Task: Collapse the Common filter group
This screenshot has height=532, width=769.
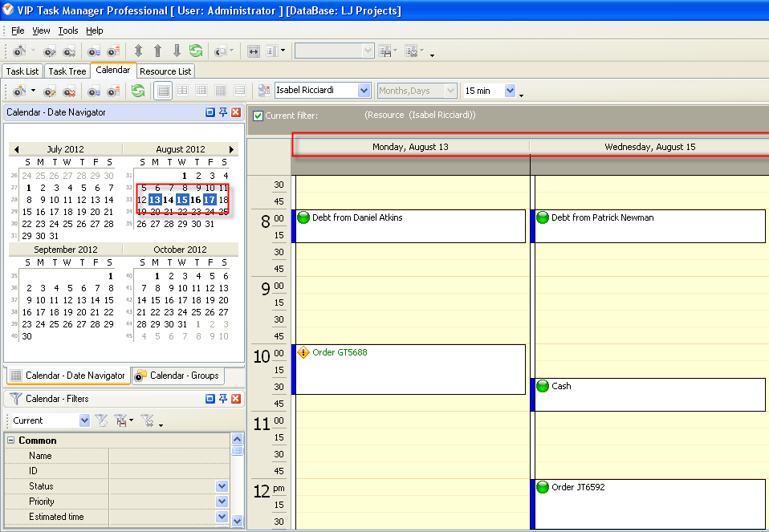Action: coord(10,441)
